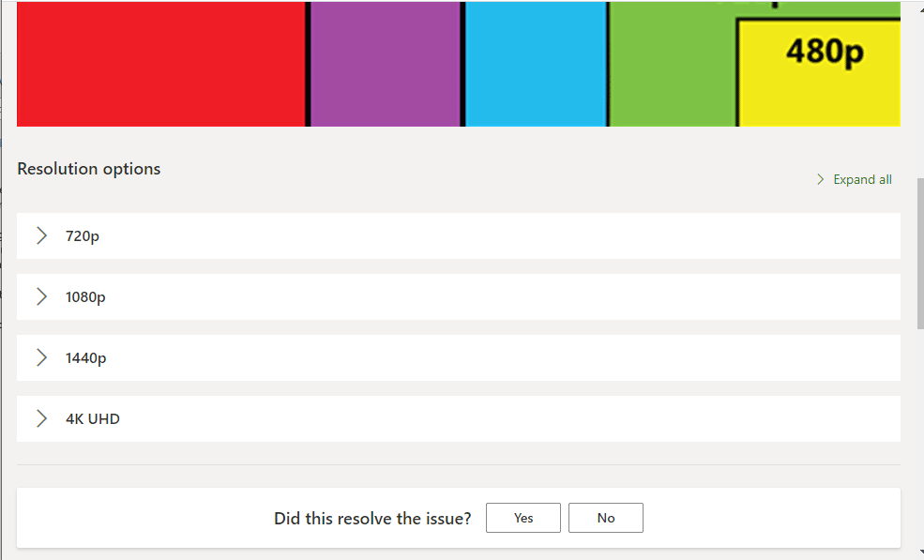This screenshot has width=924, height=560.
Task: Click the small chevron before Expand all
Action: click(821, 179)
